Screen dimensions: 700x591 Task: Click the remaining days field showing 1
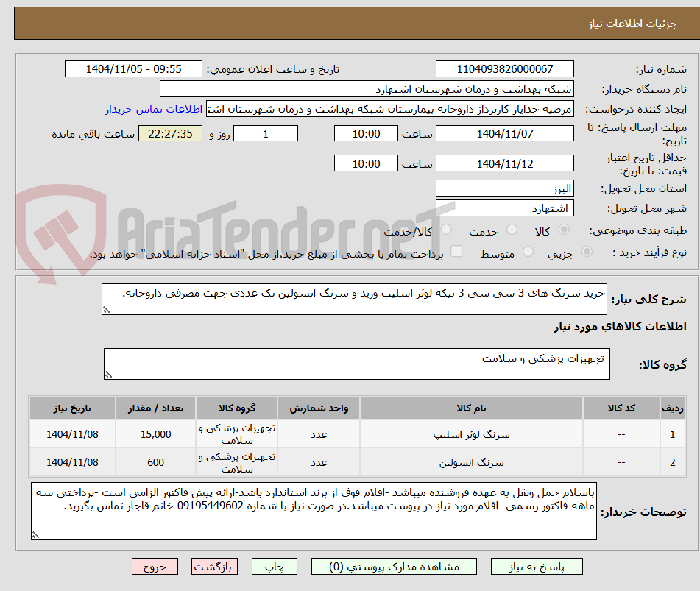click(266, 133)
